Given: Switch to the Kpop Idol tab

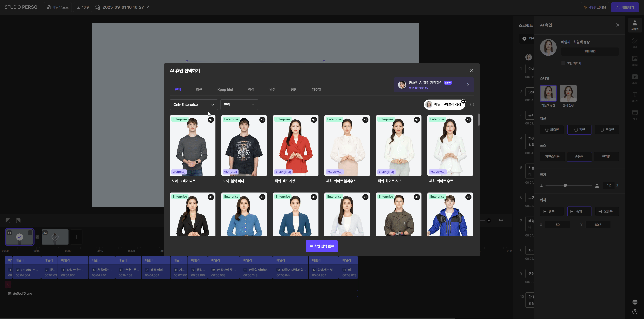Looking at the screenshot, I should click(225, 90).
